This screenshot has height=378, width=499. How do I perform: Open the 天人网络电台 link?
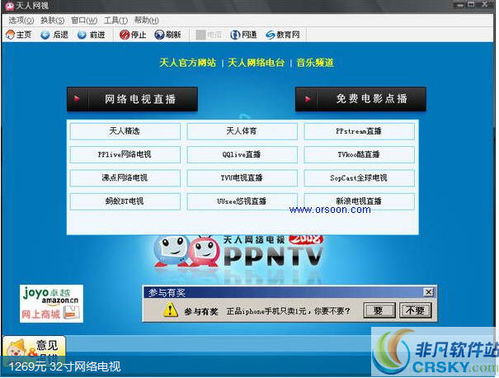click(x=256, y=63)
